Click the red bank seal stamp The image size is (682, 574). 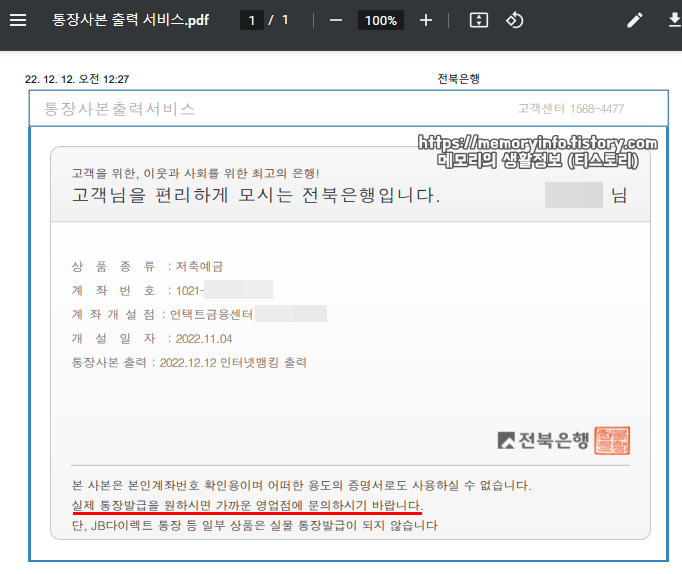point(612,441)
